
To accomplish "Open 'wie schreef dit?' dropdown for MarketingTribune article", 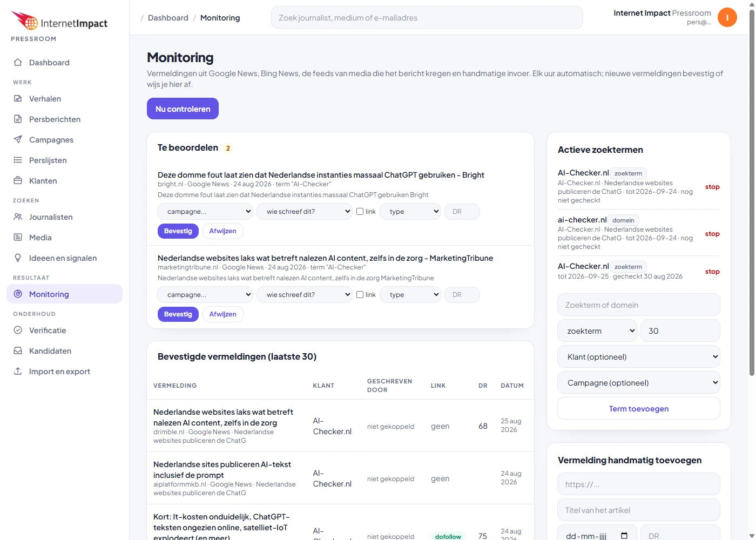I will coord(305,295).
